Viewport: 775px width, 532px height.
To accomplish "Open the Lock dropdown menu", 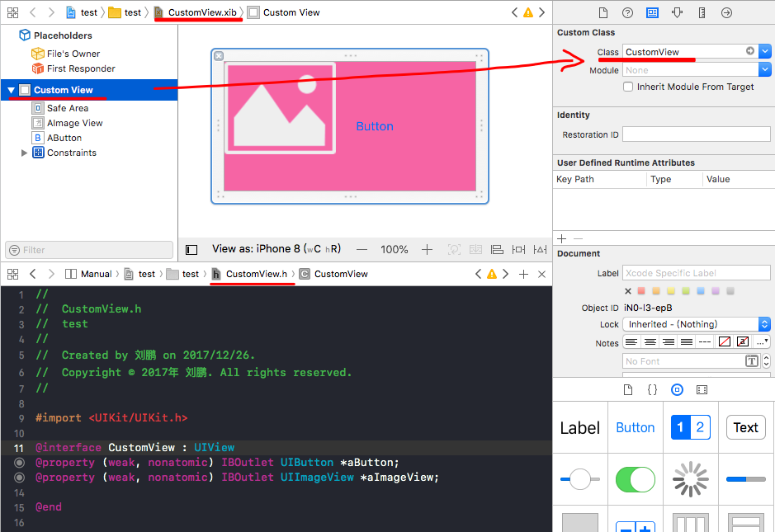I will pos(697,324).
